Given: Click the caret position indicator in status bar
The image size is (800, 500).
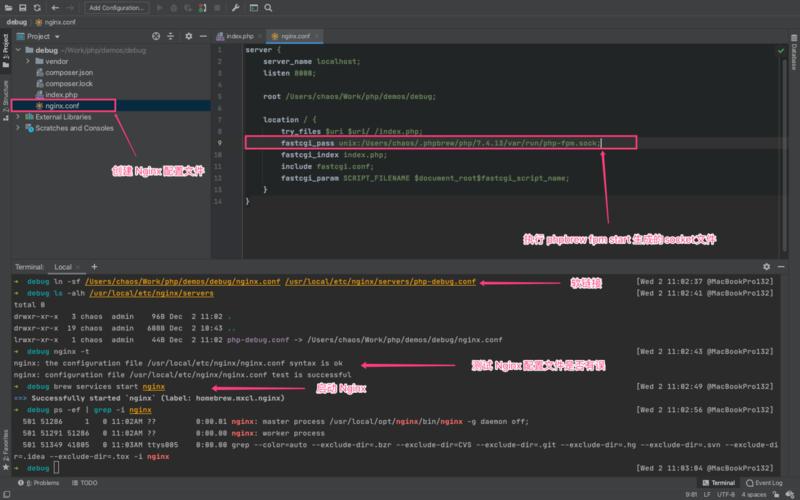Looking at the screenshot, I should click(691, 494).
